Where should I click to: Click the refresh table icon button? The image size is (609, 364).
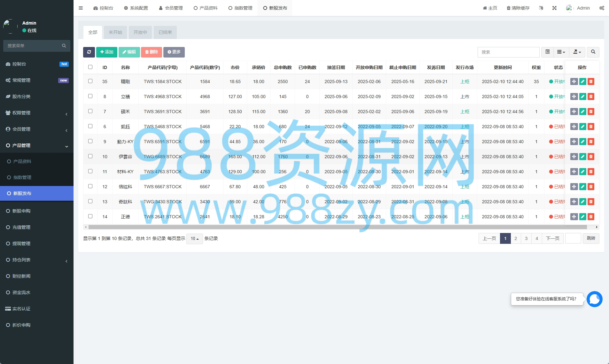(x=89, y=52)
